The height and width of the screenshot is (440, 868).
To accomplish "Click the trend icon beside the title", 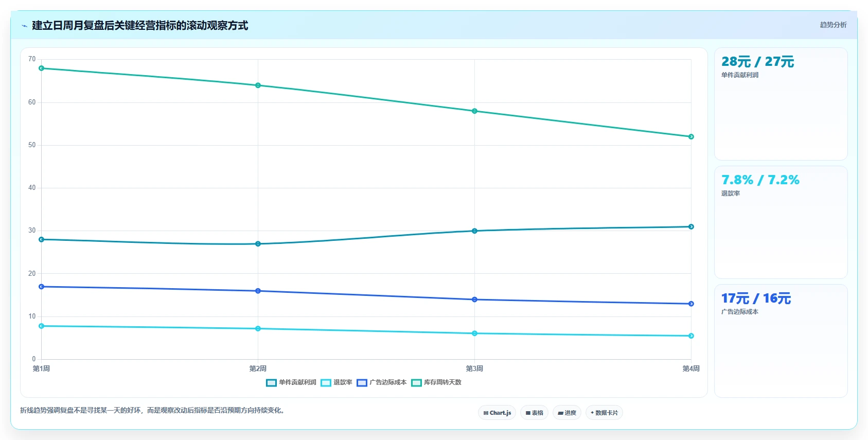I will click(24, 26).
